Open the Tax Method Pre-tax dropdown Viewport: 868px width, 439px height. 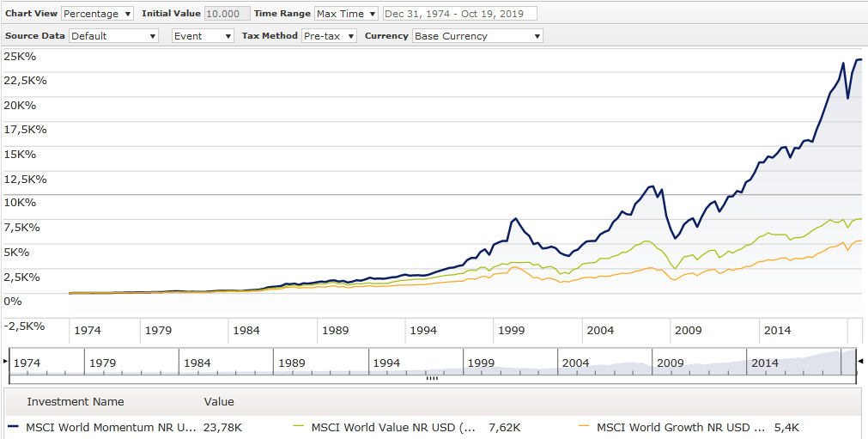329,36
